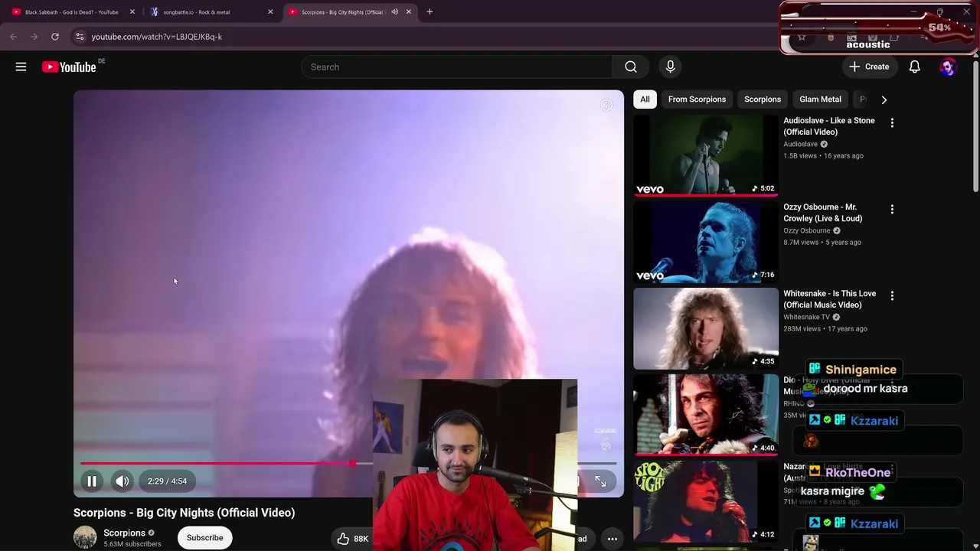Click the 2:29 / 4:54 time display
980x551 pixels.
(x=168, y=481)
